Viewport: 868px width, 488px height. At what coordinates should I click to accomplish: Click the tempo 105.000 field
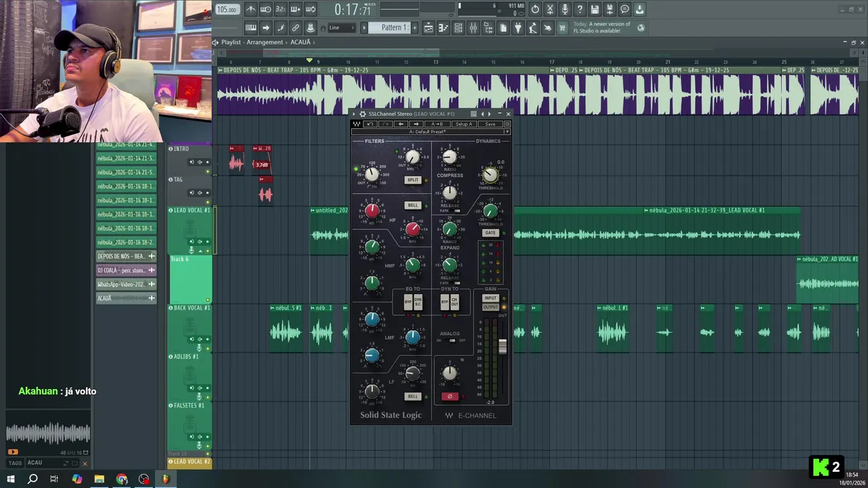click(x=227, y=9)
